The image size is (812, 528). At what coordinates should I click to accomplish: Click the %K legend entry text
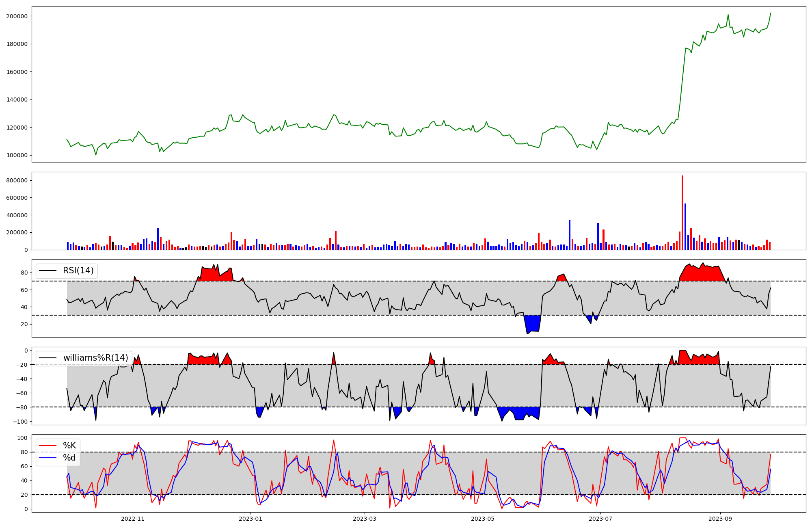pos(69,446)
